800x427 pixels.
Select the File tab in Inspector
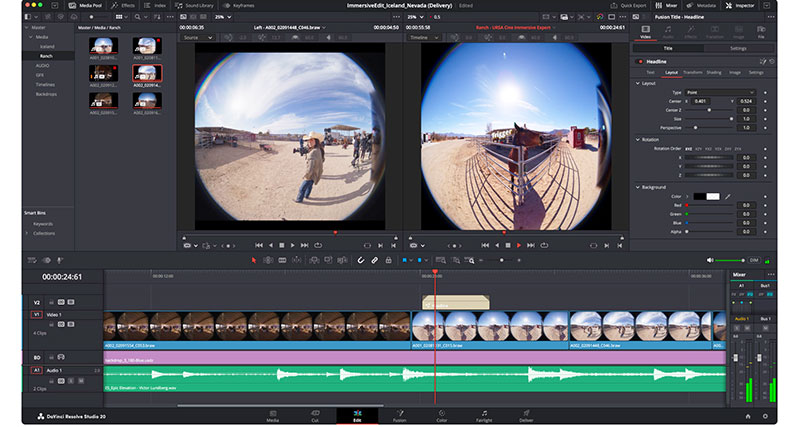(761, 32)
